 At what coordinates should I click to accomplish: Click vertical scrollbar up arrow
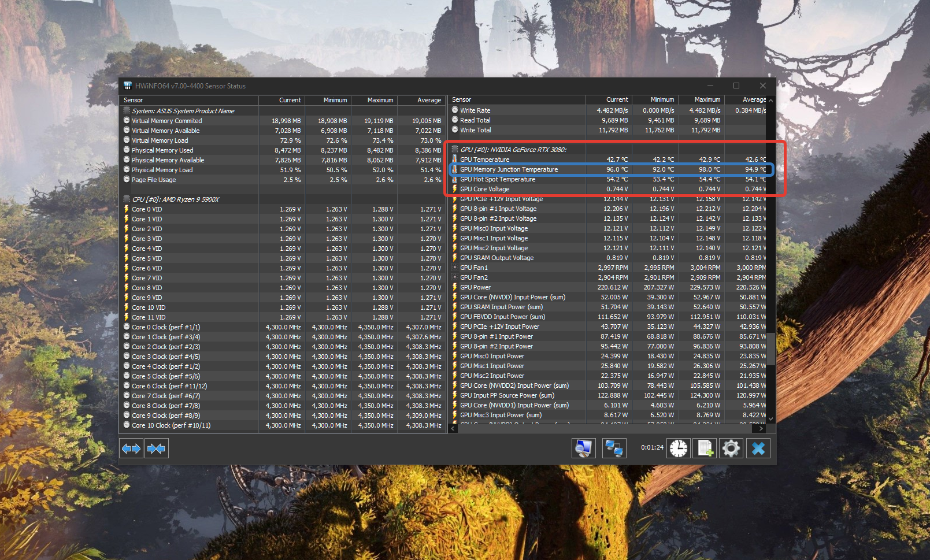pos(770,100)
